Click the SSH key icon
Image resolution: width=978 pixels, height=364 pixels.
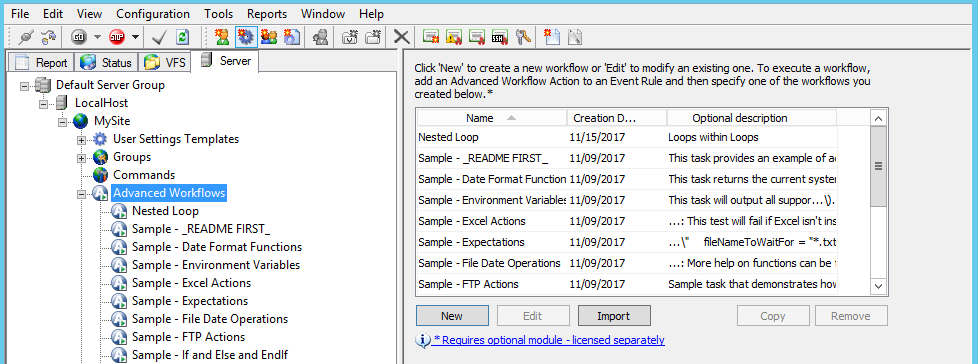(x=500, y=37)
